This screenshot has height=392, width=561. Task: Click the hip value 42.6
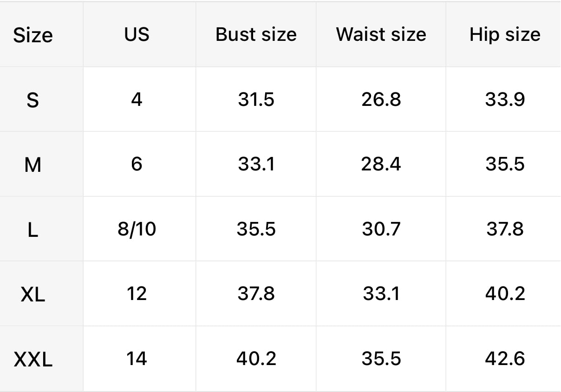pos(505,359)
